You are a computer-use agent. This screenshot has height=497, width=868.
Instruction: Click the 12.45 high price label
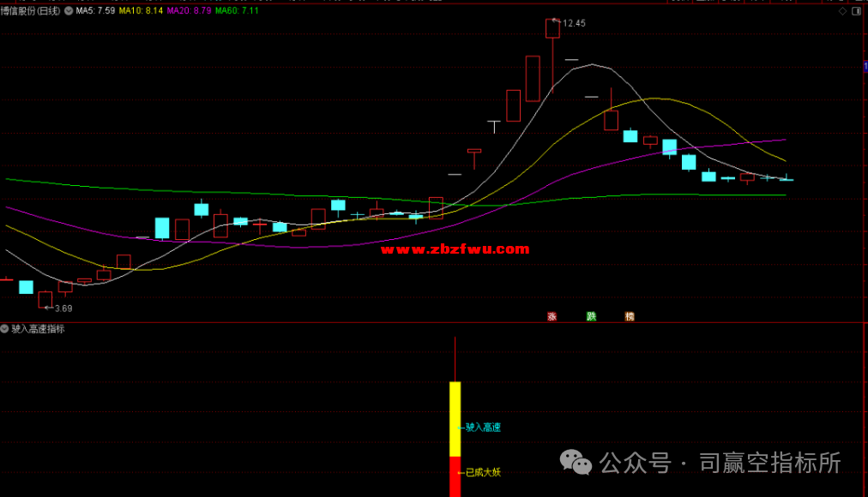click(x=574, y=23)
